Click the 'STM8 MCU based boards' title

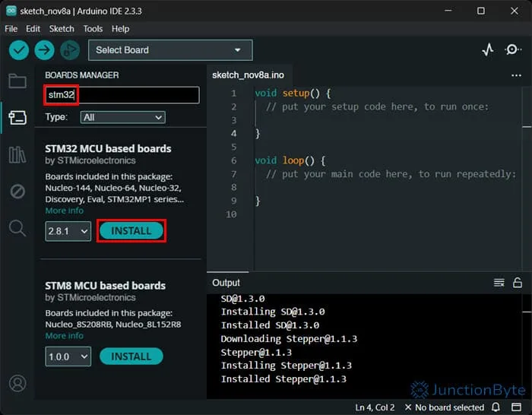pyautogui.click(x=105, y=286)
